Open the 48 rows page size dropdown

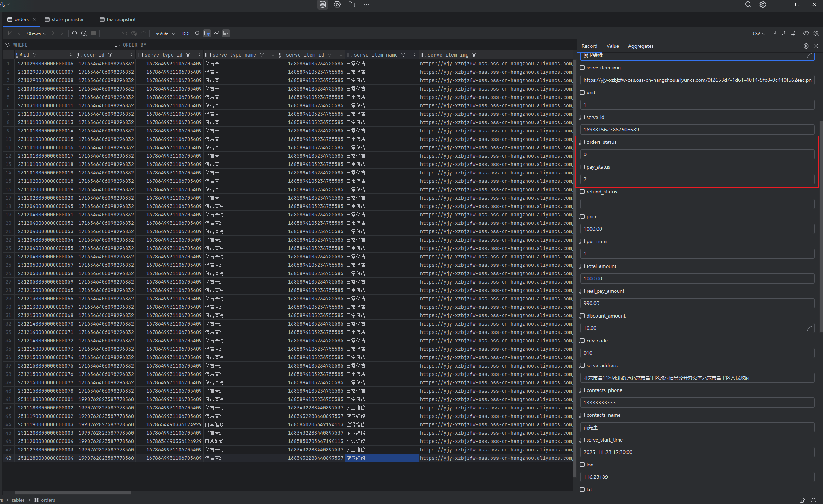36,34
